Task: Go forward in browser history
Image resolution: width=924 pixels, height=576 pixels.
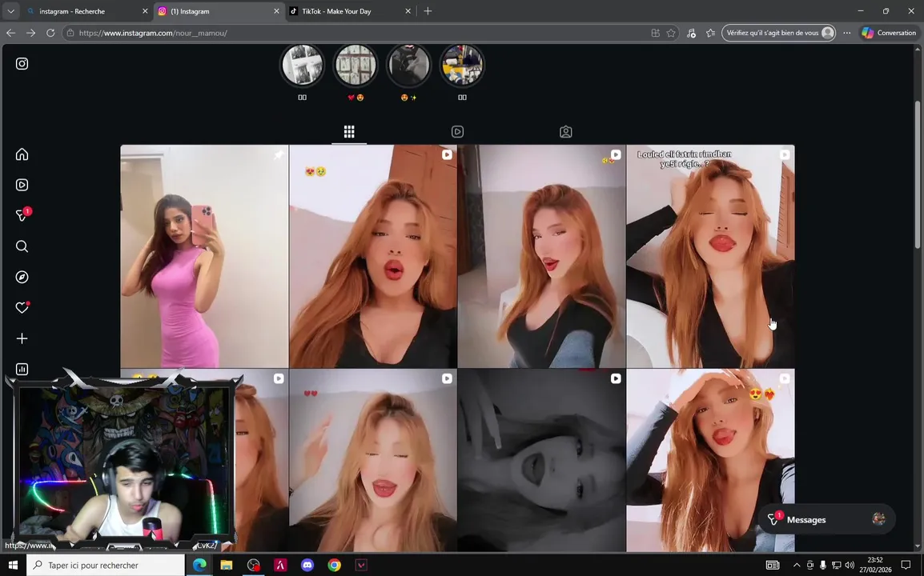Action: [x=30, y=33]
